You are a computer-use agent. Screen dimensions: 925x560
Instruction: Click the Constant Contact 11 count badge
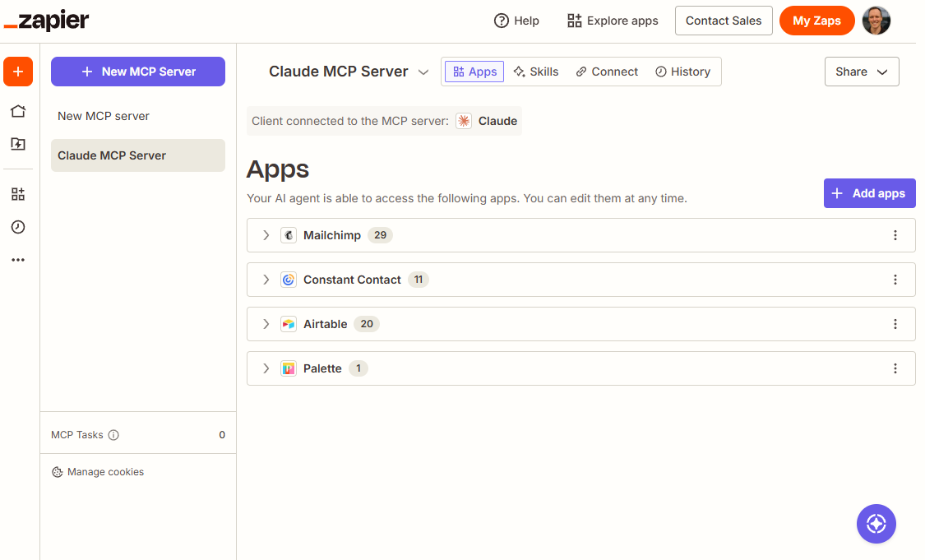pos(419,280)
